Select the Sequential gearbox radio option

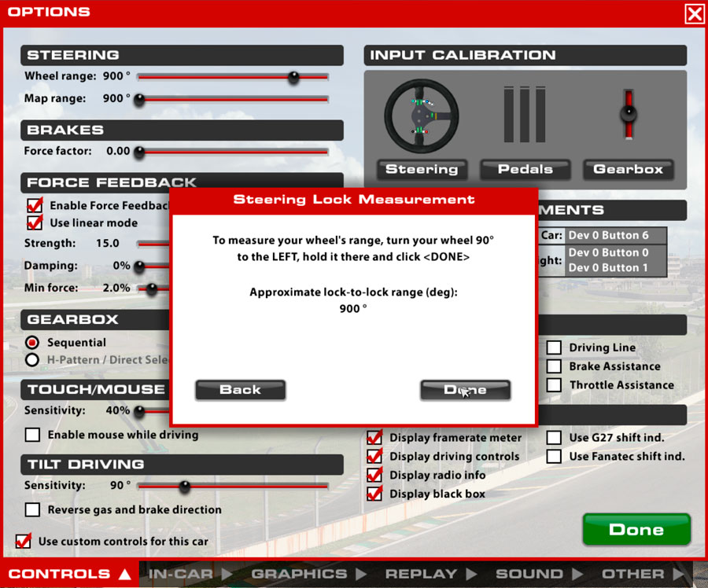click(32, 343)
